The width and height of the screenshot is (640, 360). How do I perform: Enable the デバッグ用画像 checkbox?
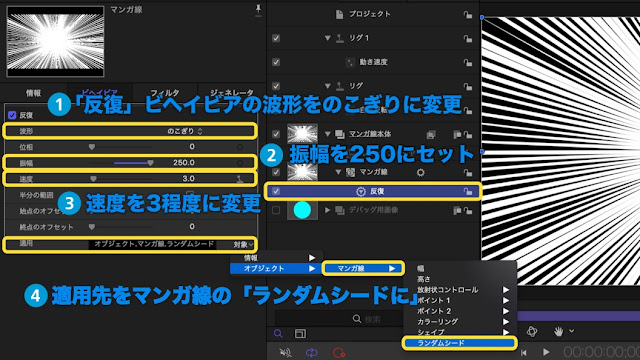tap(276, 210)
